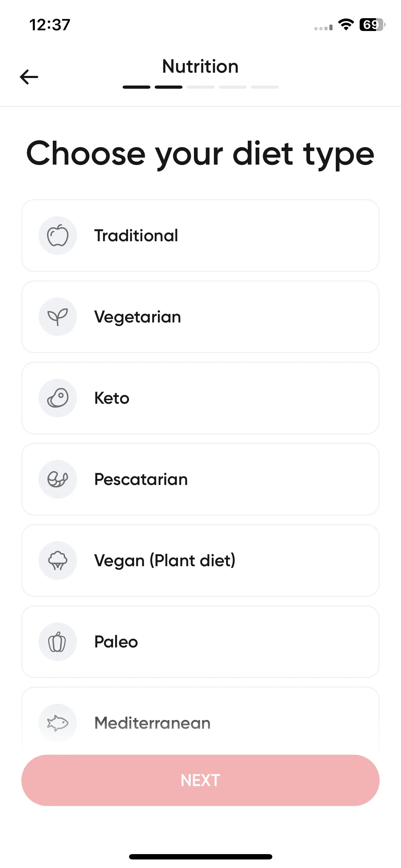Choose Vegan (Plant diet) option

coord(200,560)
